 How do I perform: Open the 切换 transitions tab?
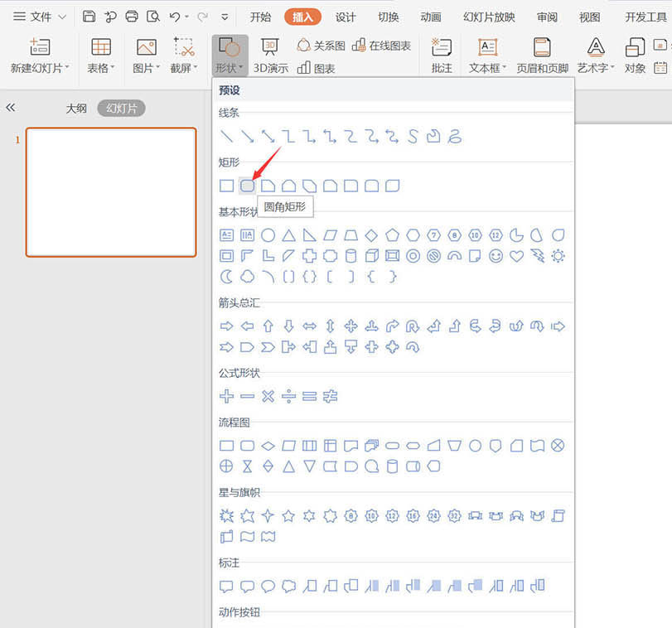click(389, 17)
